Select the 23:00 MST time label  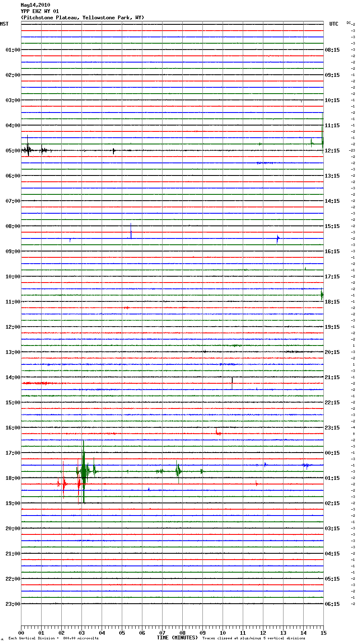pos(13,604)
